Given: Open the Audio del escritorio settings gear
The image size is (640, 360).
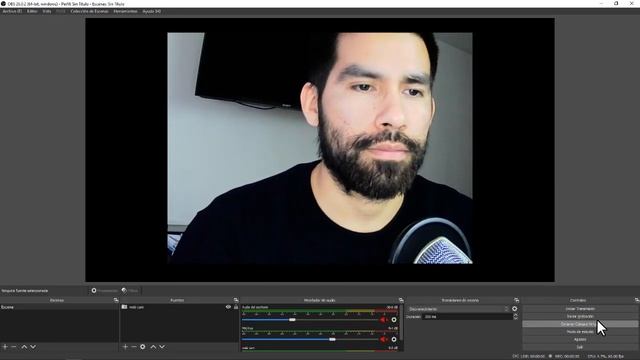Looking at the screenshot, I should (394, 320).
